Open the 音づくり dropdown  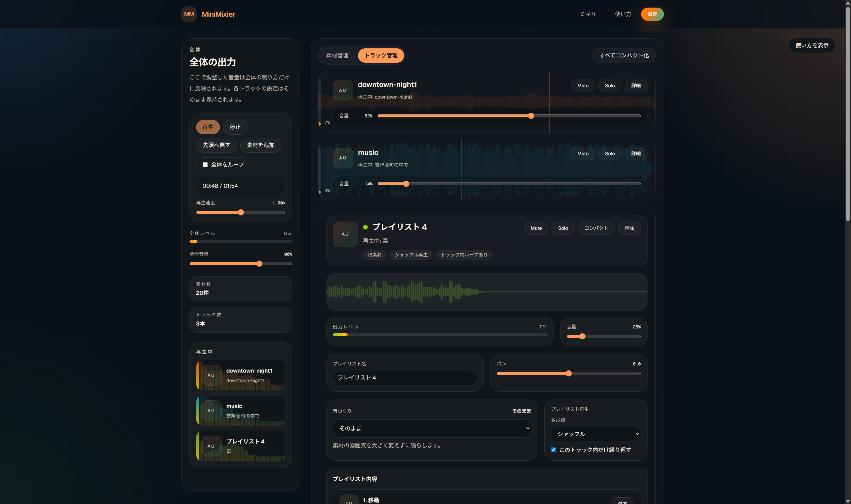[x=432, y=428]
